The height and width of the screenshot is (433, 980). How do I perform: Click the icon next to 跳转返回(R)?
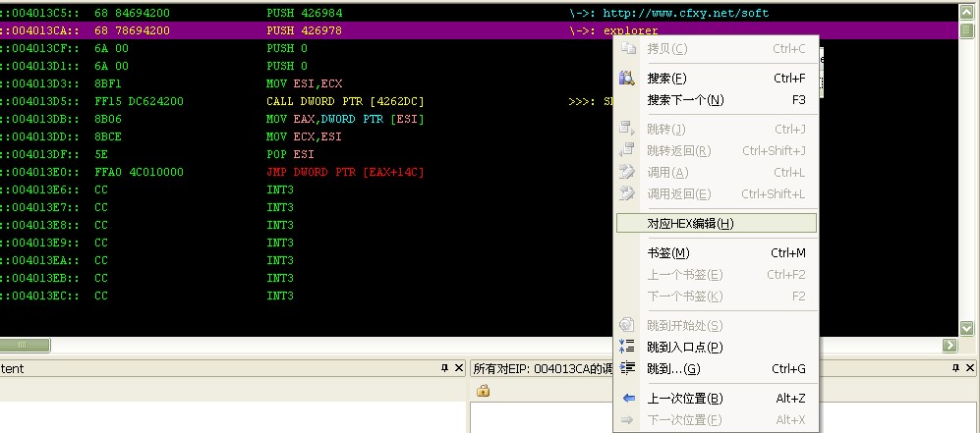click(627, 150)
